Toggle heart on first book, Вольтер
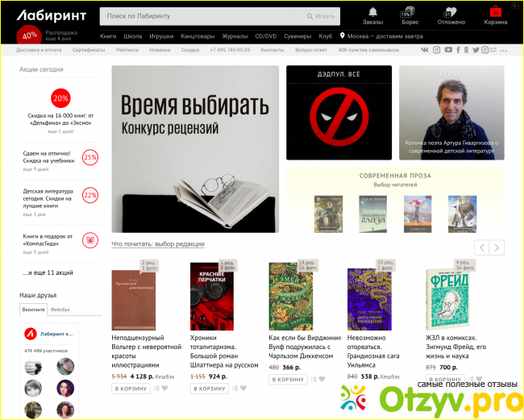Image resolution: width=524 pixels, height=420 pixels. pyautogui.click(x=166, y=389)
